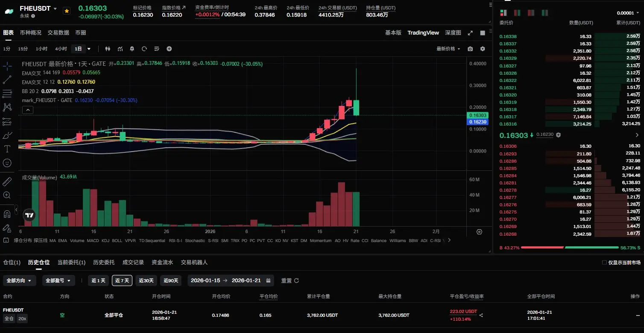Select the 4小时 timeframe

point(61,49)
